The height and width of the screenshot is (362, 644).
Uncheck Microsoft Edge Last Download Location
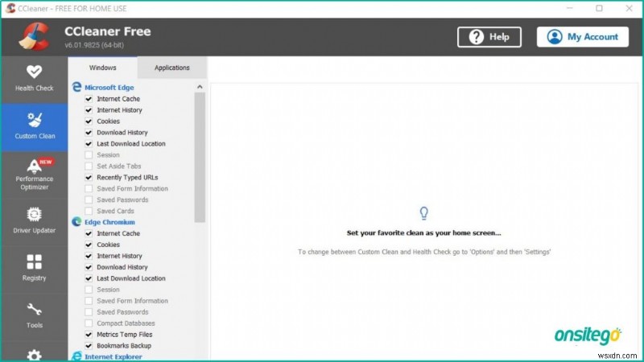tap(89, 144)
